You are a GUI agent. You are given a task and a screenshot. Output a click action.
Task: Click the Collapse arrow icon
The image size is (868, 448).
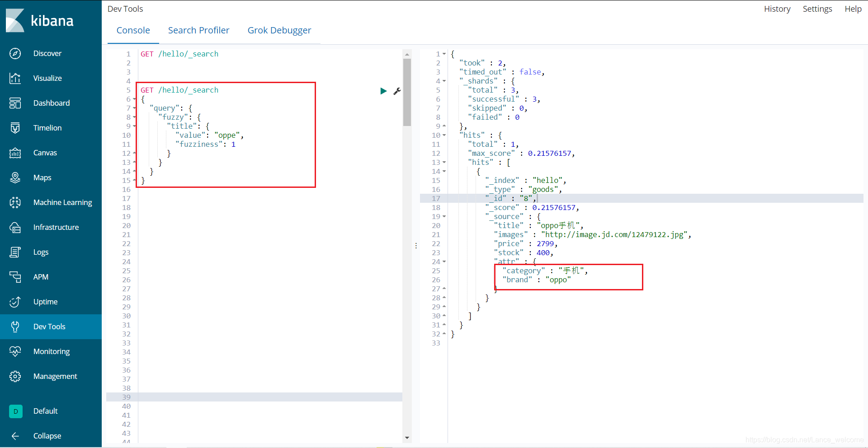[x=15, y=436]
